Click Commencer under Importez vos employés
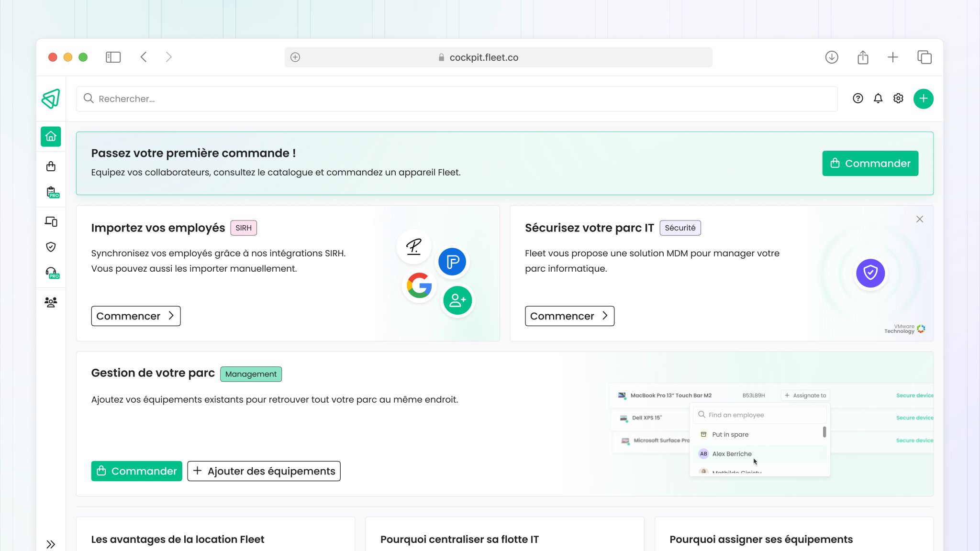The width and height of the screenshot is (980, 551). pos(135,316)
